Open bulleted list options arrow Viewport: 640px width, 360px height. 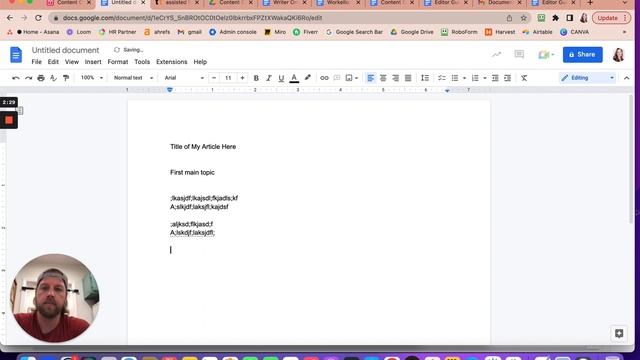(464, 78)
